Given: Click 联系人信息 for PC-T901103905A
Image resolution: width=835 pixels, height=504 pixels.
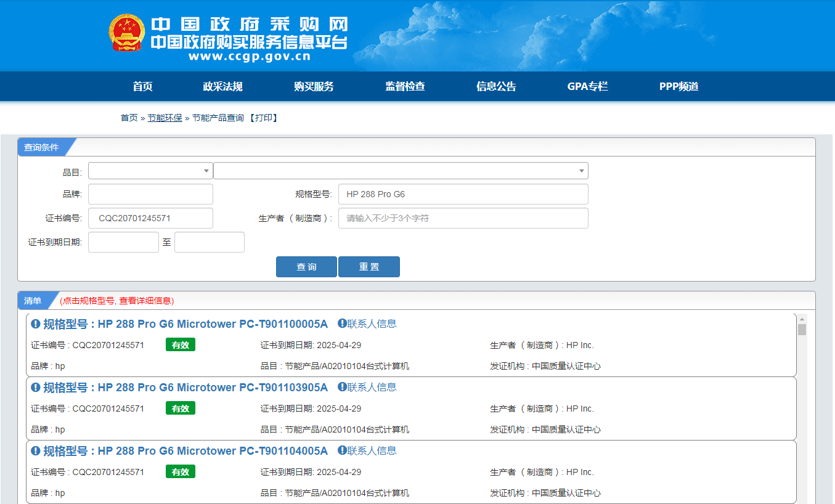Looking at the screenshot, I should [x=372, y=387].
